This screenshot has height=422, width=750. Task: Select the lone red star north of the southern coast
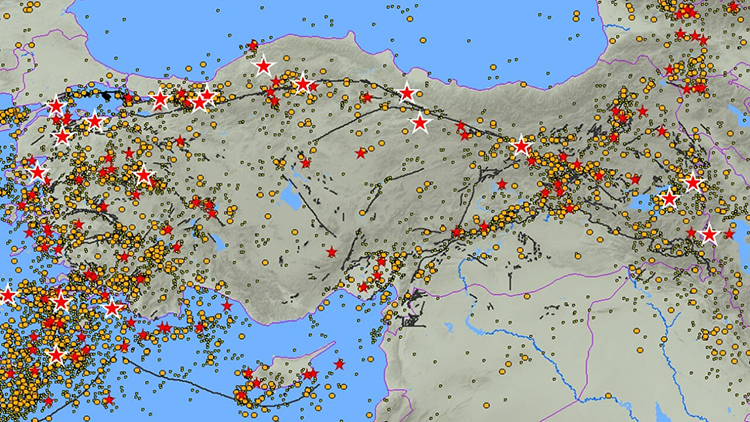pos(331,251)
